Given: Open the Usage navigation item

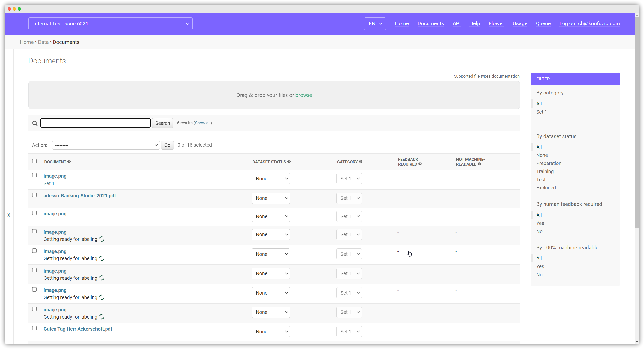Looking at the screenshot, I should pos(520,23).
